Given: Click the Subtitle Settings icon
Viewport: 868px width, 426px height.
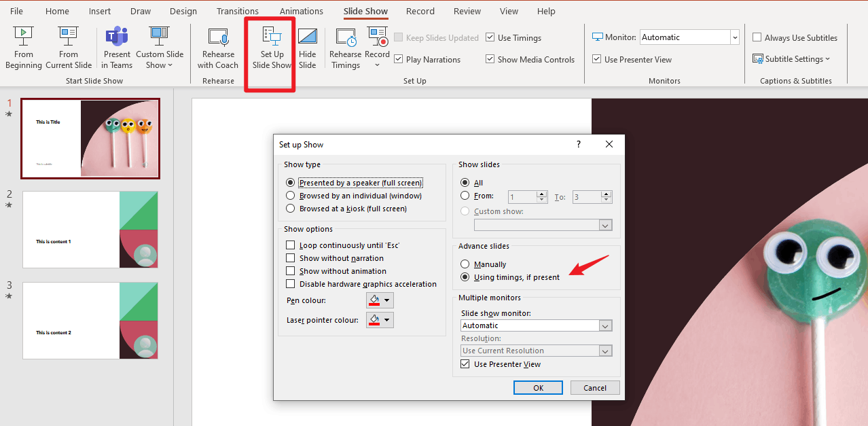Looking at the screenshot, I should point(758,59).
